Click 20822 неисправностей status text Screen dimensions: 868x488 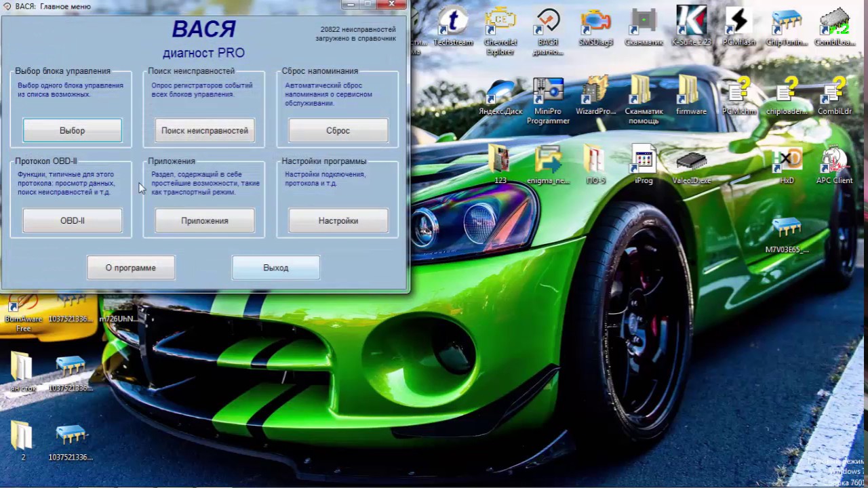click(x=355, y=34)
